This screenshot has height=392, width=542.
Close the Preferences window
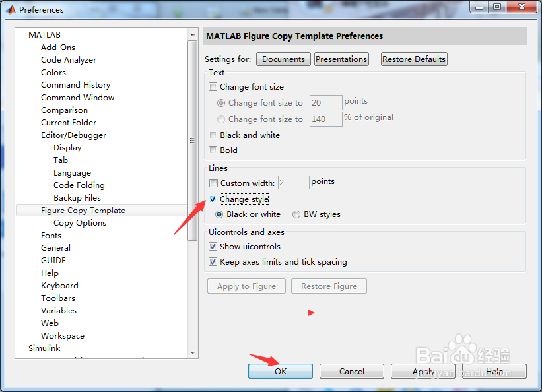pyautogui.click(x=522, y=7)
